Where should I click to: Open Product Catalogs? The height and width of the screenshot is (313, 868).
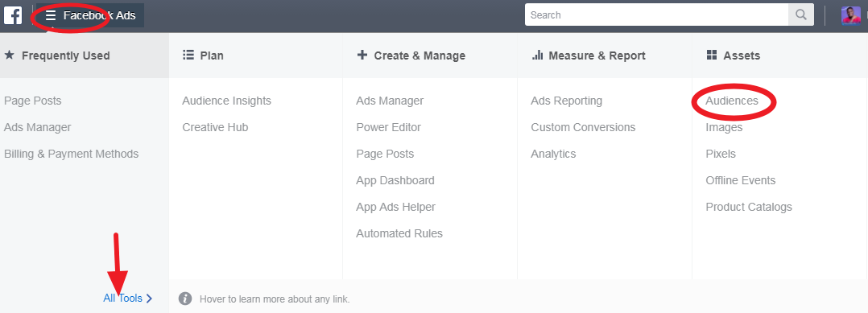[x=749, y=207]
